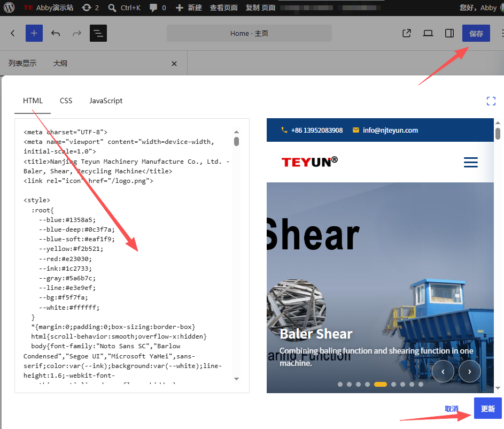The height and width of the screenshot is (429, 504).
Task: Open the Abby演示站 site link
Action: [x=49, y=7]
